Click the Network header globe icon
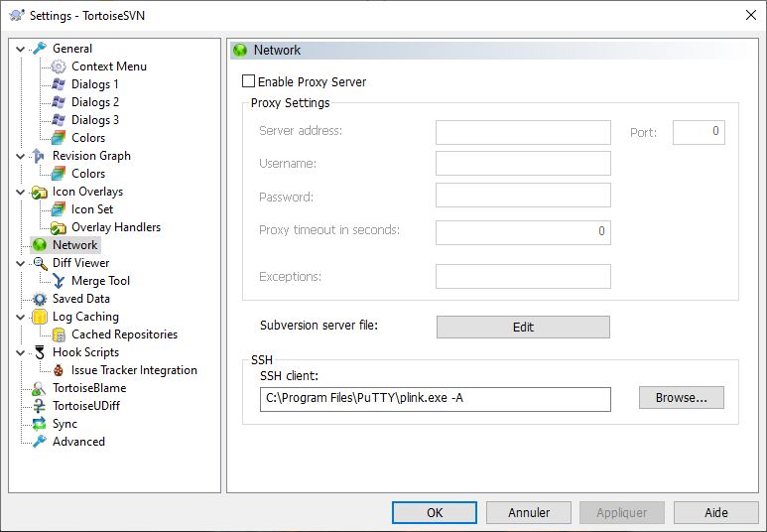The width and height of the screenshot is (767, 532). (x=240, y=50)
